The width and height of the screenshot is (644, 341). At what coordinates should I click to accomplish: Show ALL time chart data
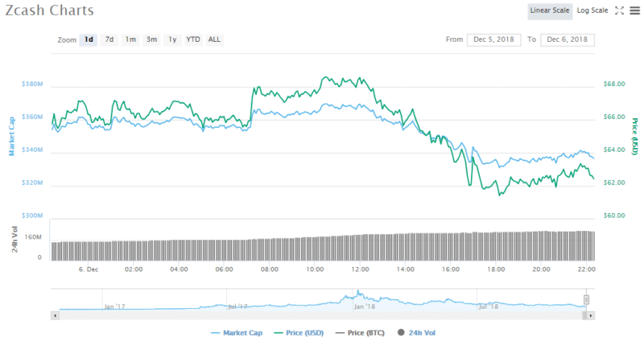215,39
